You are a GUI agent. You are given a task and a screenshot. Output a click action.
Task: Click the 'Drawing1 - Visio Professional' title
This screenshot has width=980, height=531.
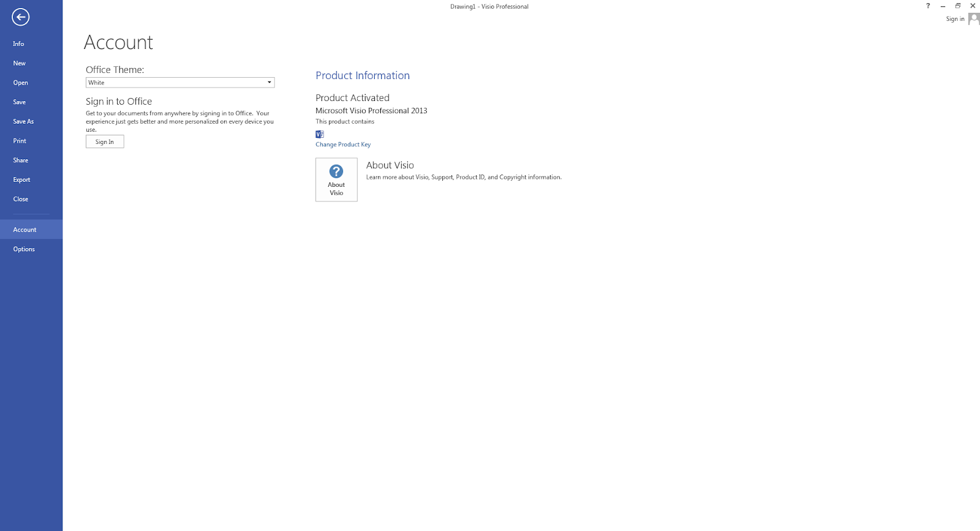click(489, 7)
